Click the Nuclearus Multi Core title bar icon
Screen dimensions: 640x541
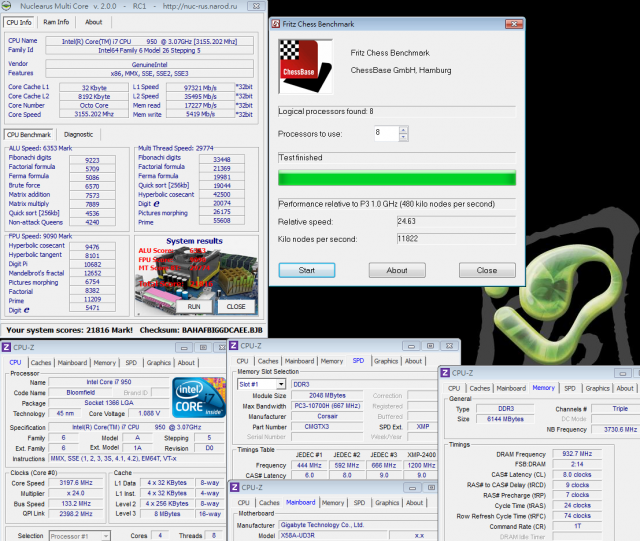click(7, 6)
